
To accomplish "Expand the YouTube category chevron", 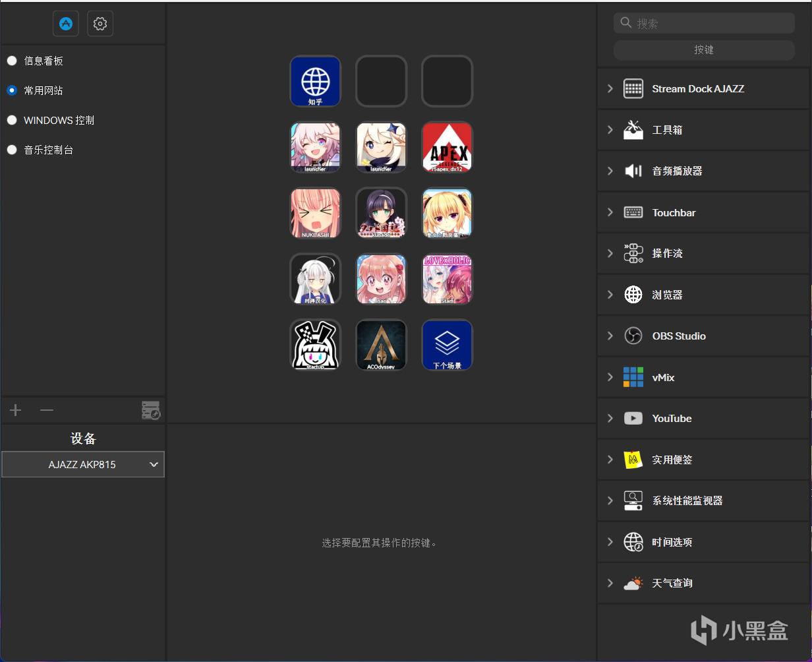I will pyautogui.click(x=610, y=418).
